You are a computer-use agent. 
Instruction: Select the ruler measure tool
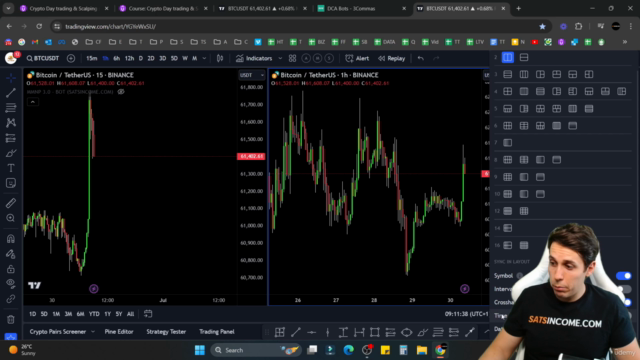tap(11, 203)
